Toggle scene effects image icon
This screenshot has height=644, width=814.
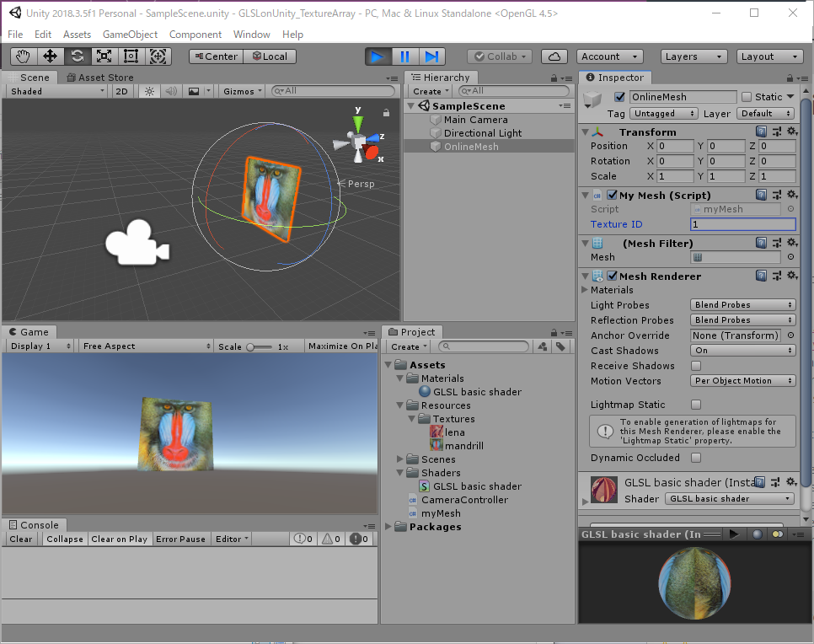click(x=194, y=91)
